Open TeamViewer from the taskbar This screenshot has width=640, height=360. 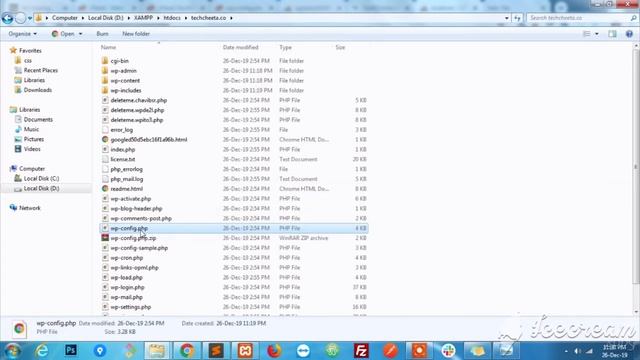(x=303, y=350)
